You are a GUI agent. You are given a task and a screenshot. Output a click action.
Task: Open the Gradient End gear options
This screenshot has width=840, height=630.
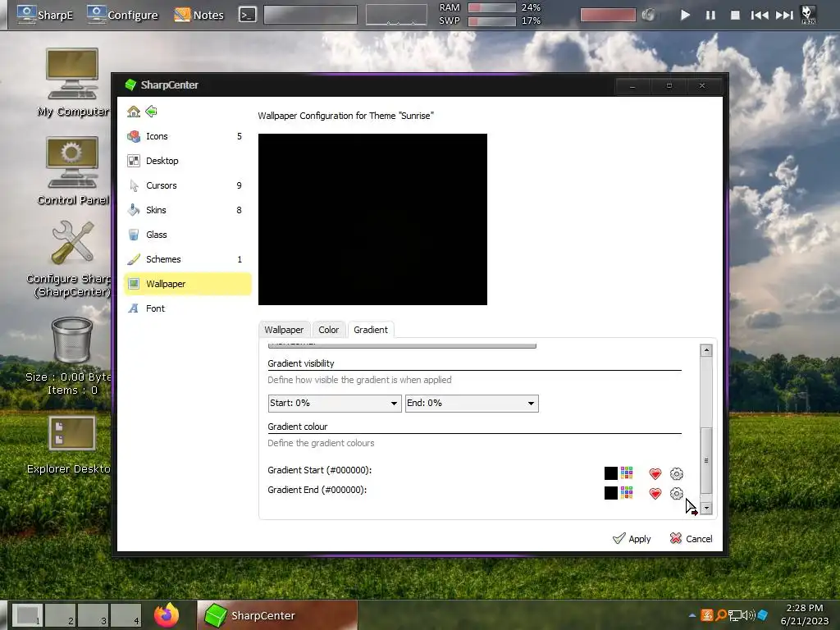pos(677,493)
